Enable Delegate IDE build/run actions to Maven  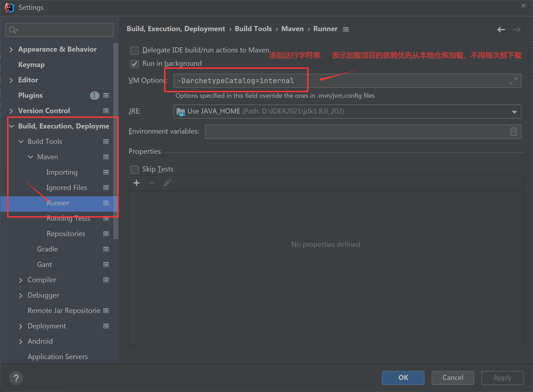[135, 50]
